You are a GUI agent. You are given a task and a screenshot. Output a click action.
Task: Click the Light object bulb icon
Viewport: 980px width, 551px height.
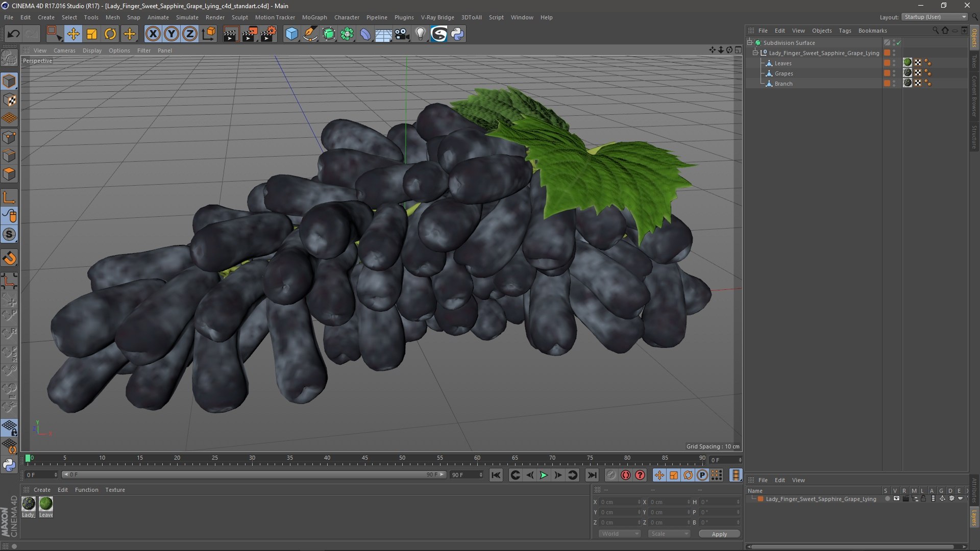pyautogui.click(x=420, y=34)
